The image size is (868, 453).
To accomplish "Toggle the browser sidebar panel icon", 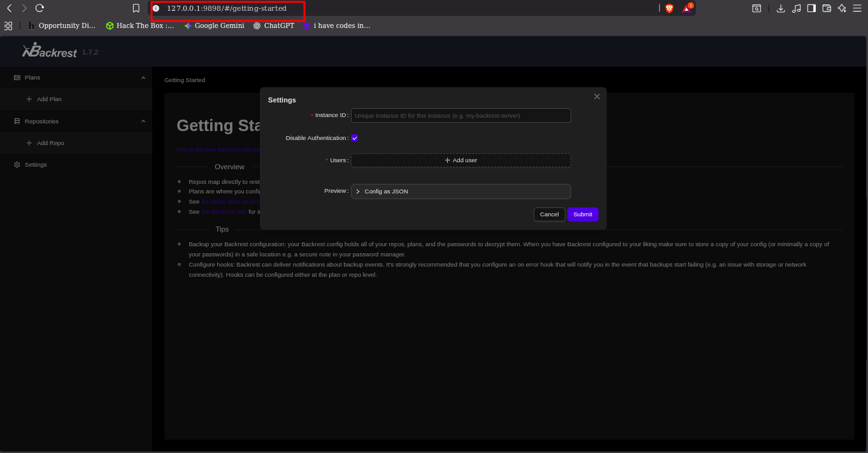I will [x=811, y=8].
